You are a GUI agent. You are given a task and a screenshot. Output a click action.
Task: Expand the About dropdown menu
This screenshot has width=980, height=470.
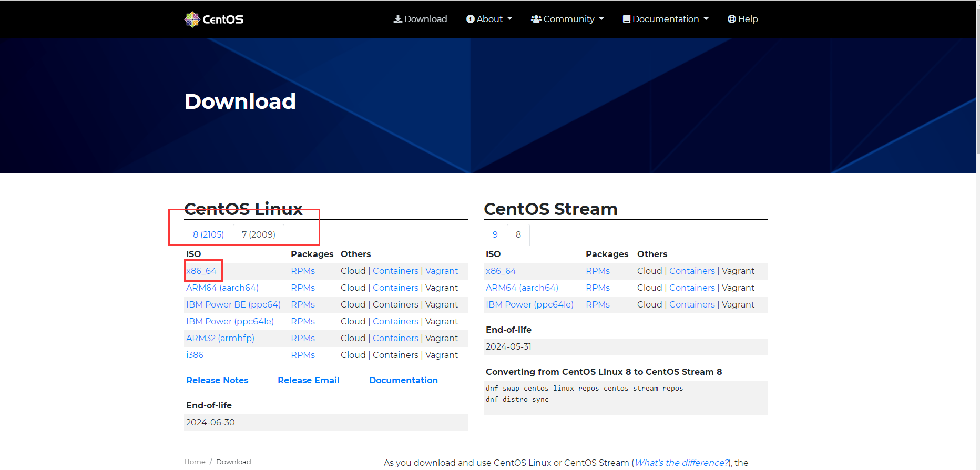489,19
